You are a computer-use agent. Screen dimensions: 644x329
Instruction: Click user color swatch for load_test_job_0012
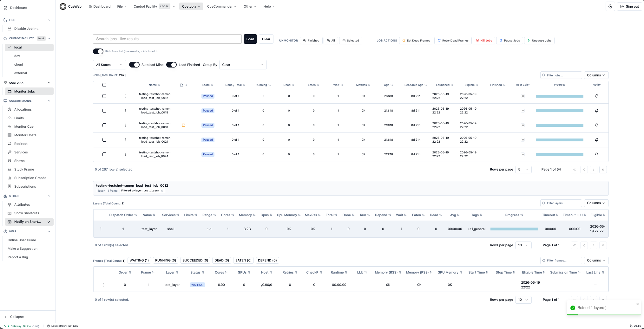(523, 96)
